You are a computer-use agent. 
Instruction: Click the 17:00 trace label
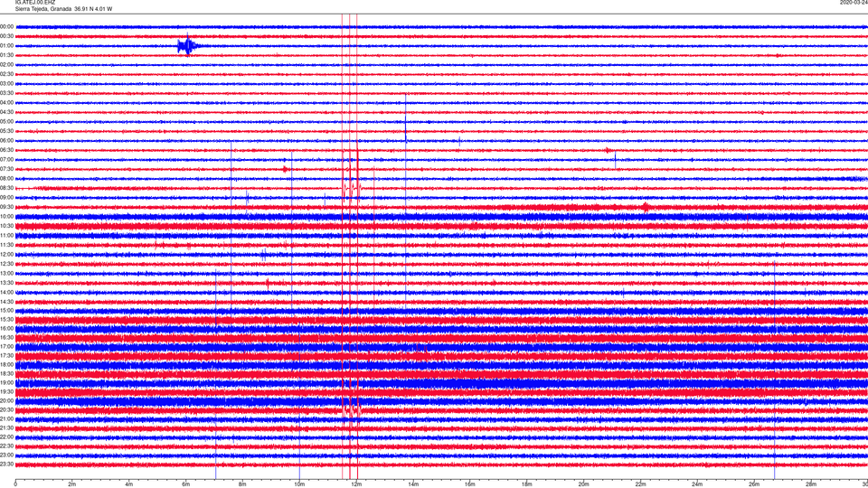[x=7, y=346]
